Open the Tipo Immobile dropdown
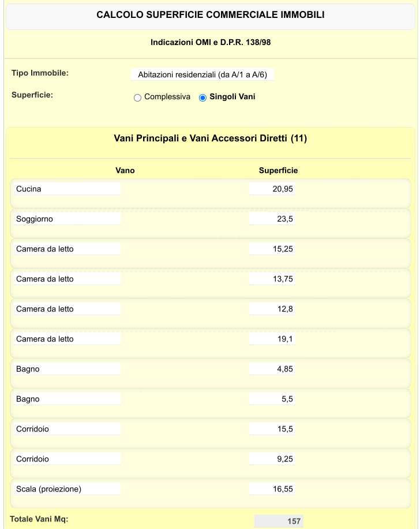The height and width of the screenshot is (529, 420). 202,74
